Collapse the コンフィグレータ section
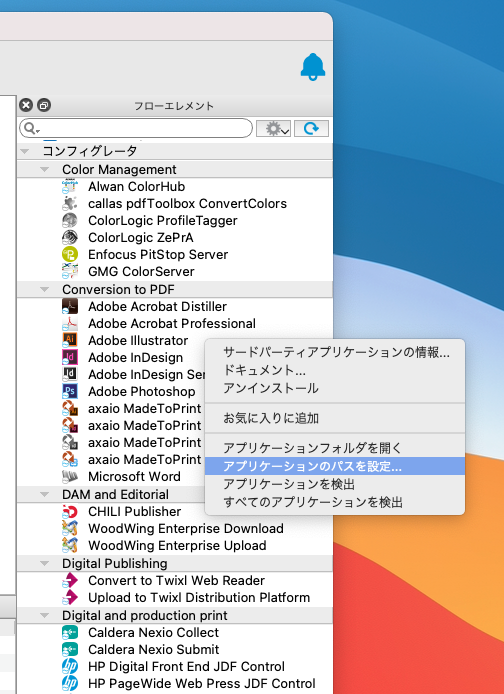 pyautogui.click(x=25, y=151)
